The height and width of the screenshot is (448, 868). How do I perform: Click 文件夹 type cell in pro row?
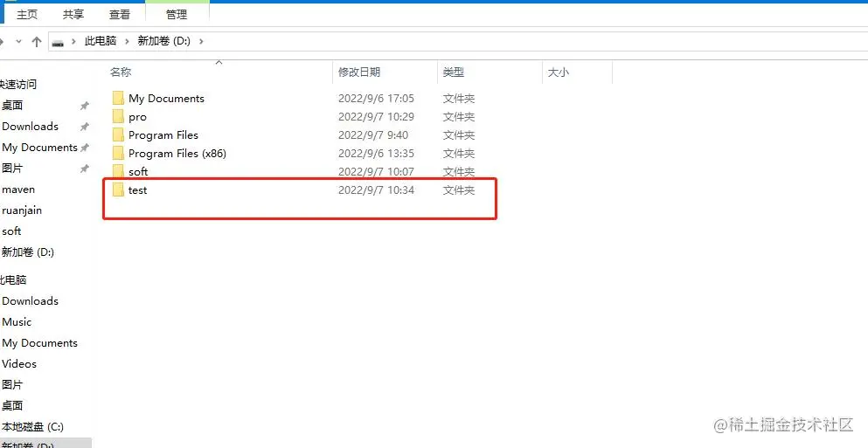click(x=459, y=117)
